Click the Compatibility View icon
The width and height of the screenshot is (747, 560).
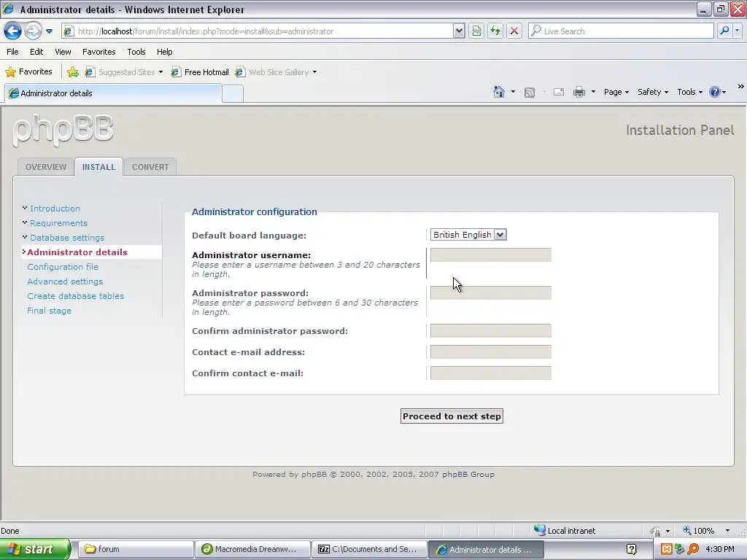476,31
